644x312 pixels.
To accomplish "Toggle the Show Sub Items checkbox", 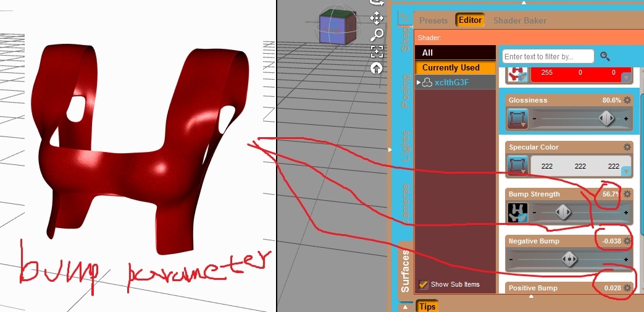I will click(424, 284).
